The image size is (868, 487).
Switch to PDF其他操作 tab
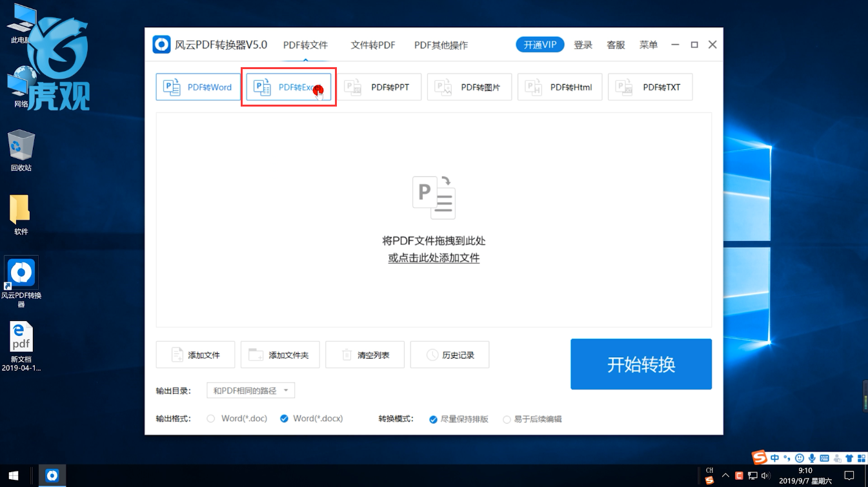pos(441,45)
